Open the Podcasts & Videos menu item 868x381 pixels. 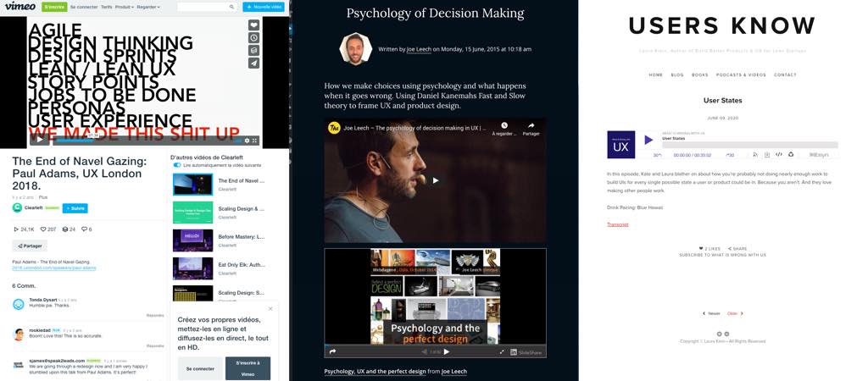click(741, 75)
